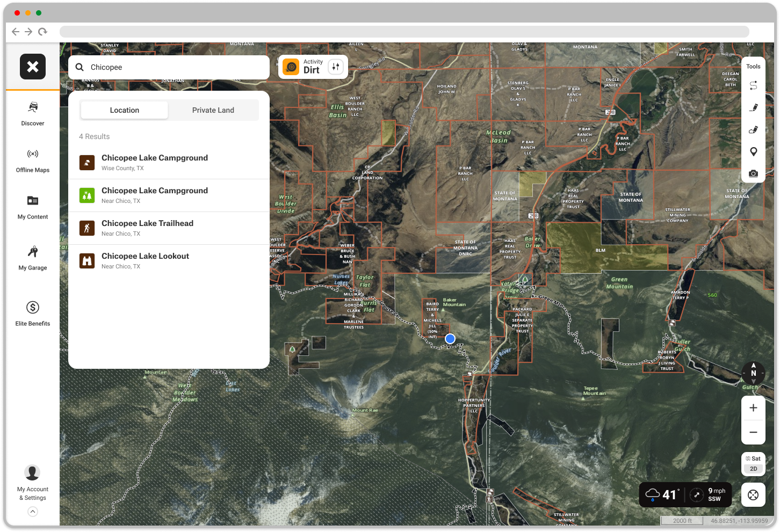
Task: Click the trailhead hiker icon
Action: 87,228
